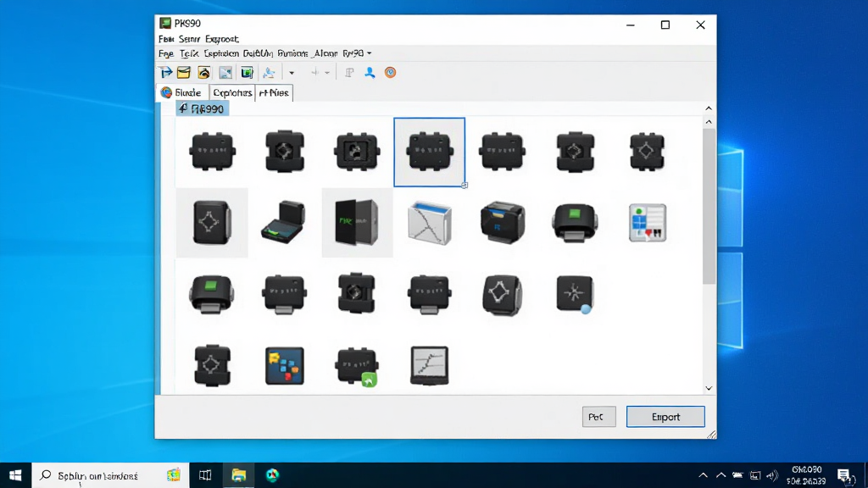Click the green monitor toolbar icon

247,73
